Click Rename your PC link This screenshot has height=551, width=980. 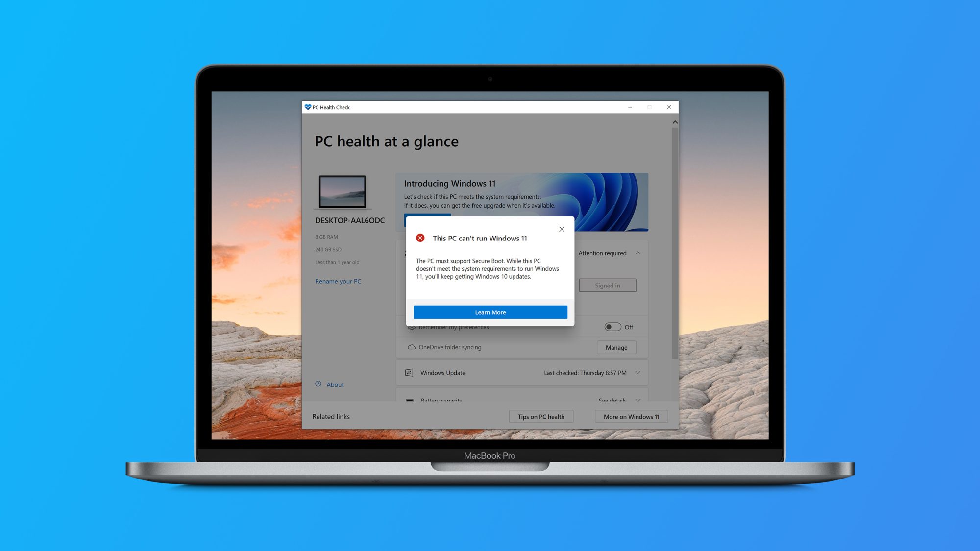(338, 281)
